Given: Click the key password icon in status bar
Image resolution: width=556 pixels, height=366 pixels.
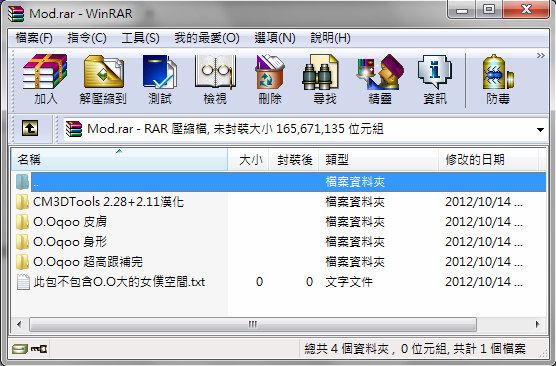Looking at the screenshot, I should coord(39,349).
